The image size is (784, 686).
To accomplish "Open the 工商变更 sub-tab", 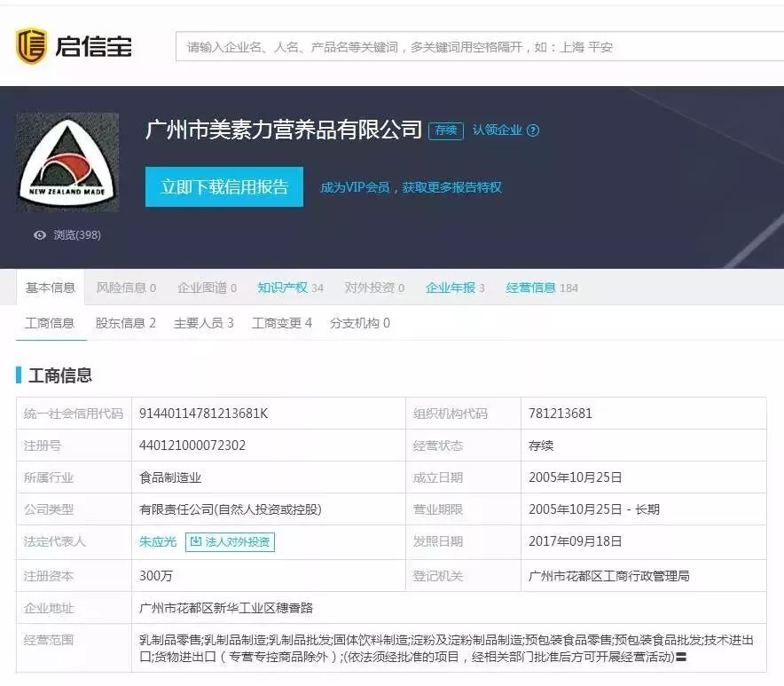I will point(282,323).
